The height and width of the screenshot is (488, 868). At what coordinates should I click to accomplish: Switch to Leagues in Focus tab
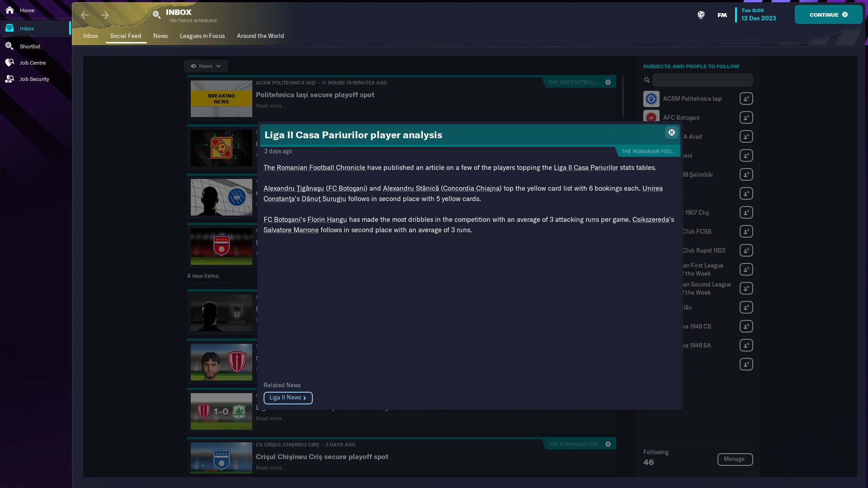click(202, 36)
